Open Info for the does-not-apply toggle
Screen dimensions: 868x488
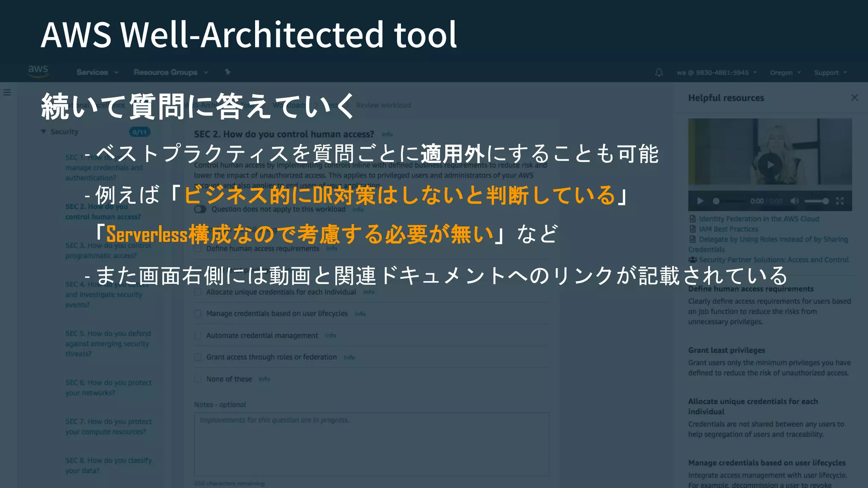tap(358, 210)
